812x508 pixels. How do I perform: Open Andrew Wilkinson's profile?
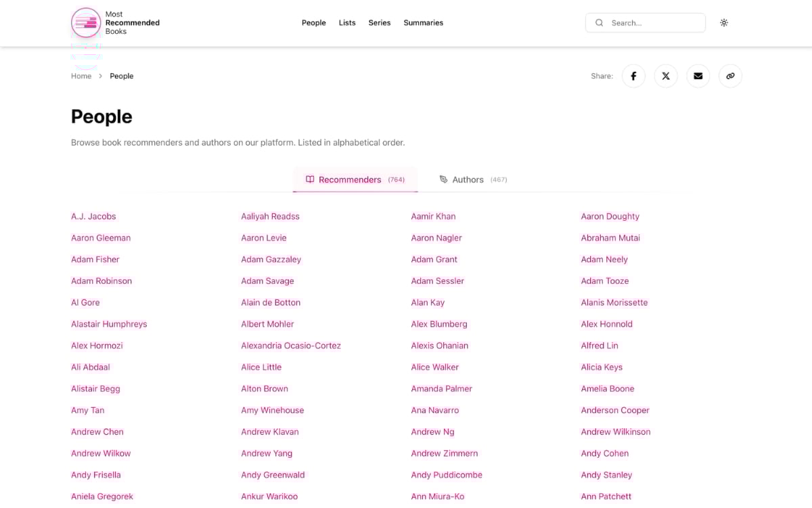click(x=616, y=432)
